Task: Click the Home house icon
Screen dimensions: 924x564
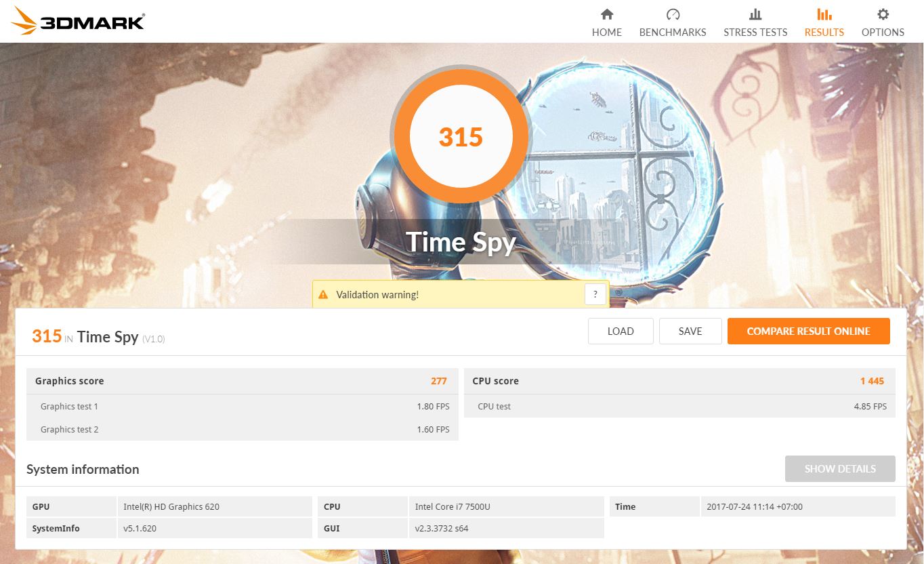Action: pyautogui.click(x=607, y=14)
